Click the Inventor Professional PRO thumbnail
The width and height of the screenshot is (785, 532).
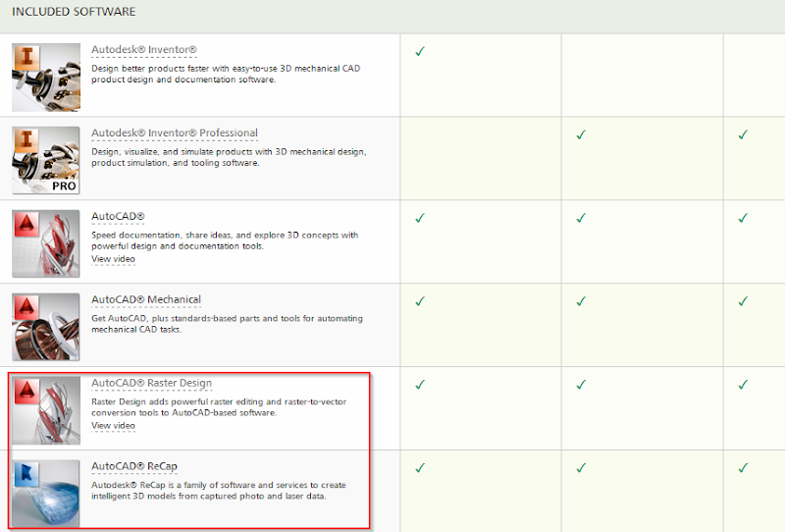click(x=46, y=160)
